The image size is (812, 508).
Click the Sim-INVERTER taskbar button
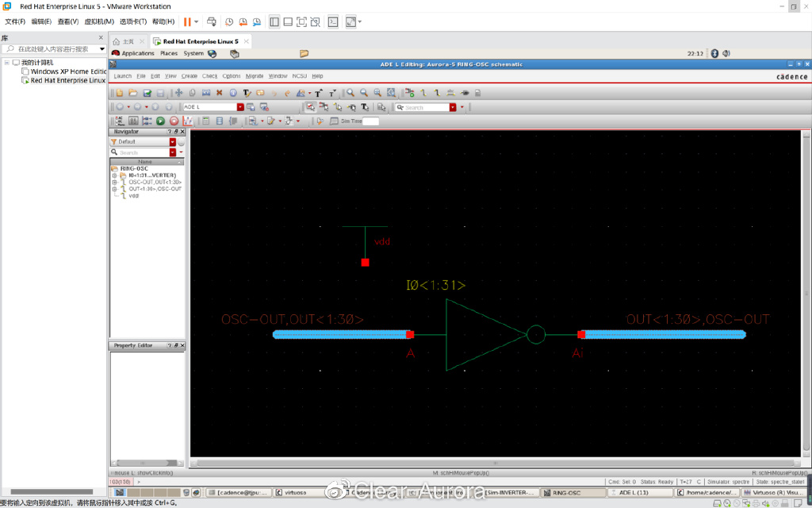pyautogui.click(x=507, y=492)
